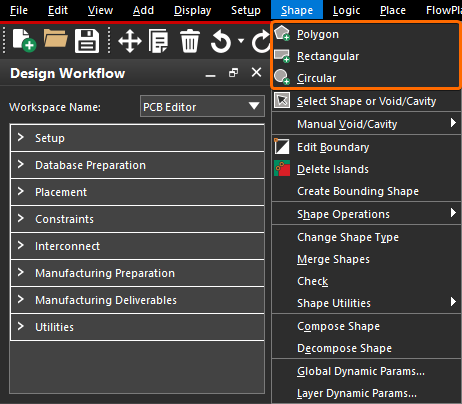Click the Copy toolbar icon
Image resolution: width=462 pixels, height=404 pixels.
coord(159,41)
